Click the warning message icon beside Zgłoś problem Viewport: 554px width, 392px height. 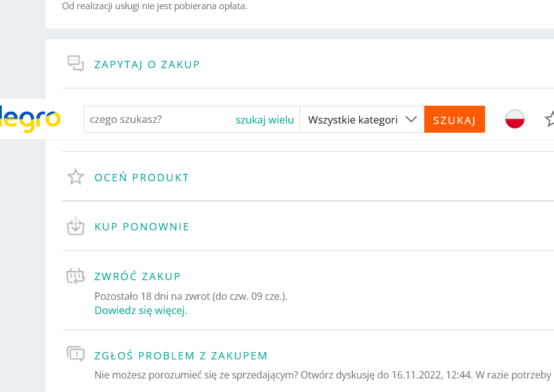76,354
